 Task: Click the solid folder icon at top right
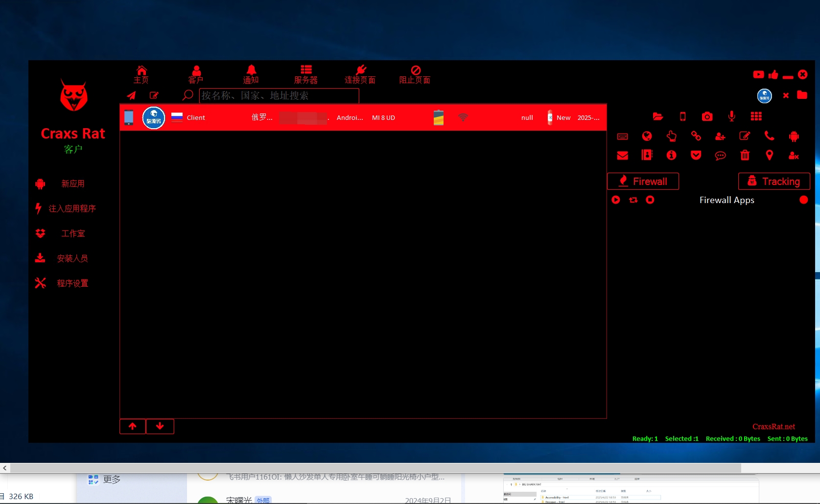click(802, 95)
